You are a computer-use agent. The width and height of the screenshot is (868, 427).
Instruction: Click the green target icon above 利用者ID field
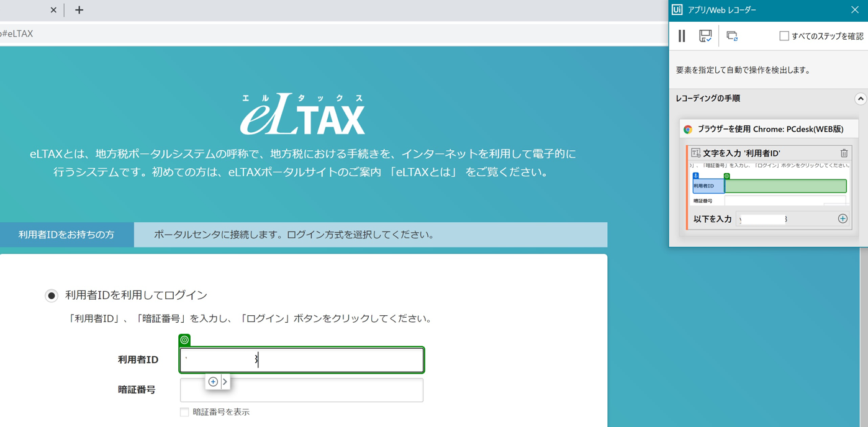pyautogui.click(x=184, y=339)
